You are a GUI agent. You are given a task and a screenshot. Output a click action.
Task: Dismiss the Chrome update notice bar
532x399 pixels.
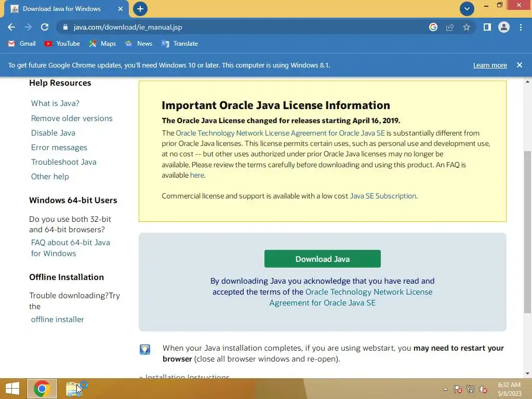coord(520,65)
